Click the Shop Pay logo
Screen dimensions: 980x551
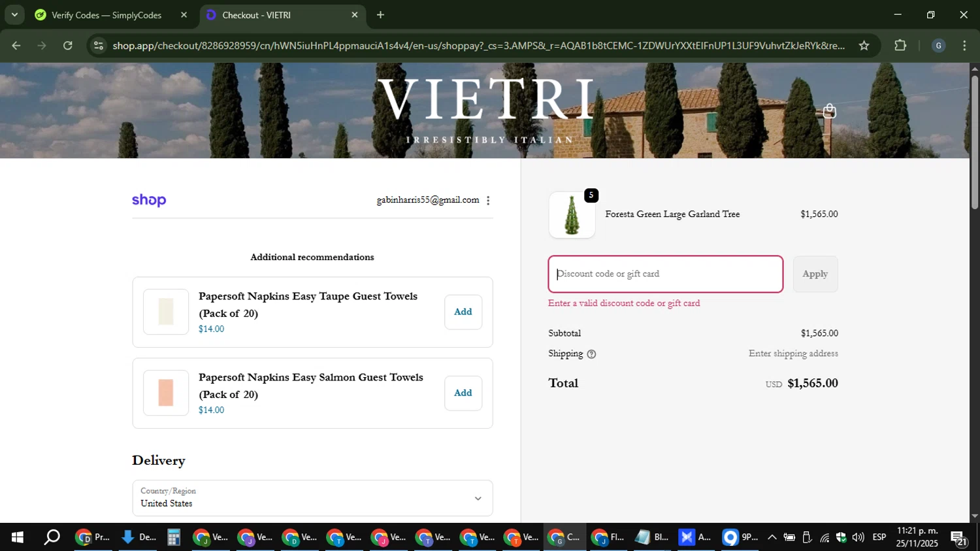149,200
